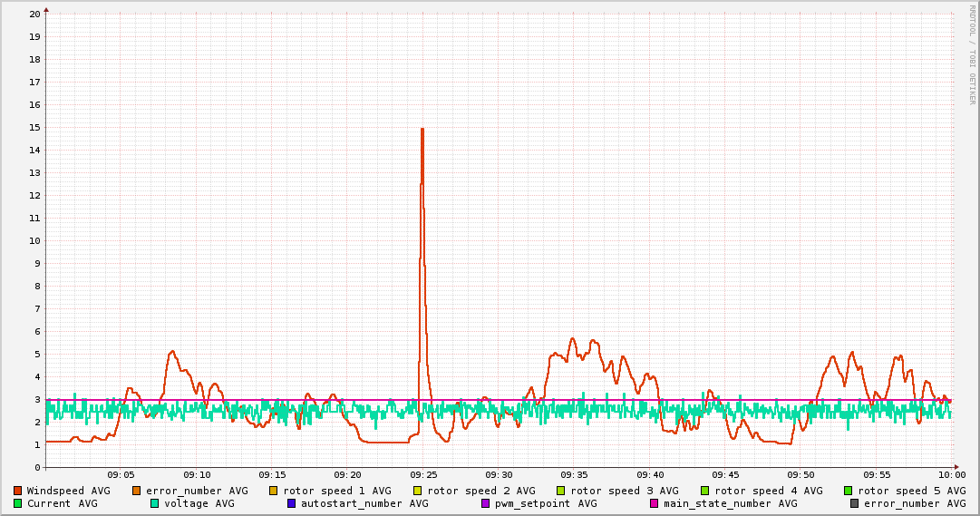Click the orange error_number AVG legend label
Image resolution: width=980 pixels, height=516 pixels.
click(x=197, y=491)
